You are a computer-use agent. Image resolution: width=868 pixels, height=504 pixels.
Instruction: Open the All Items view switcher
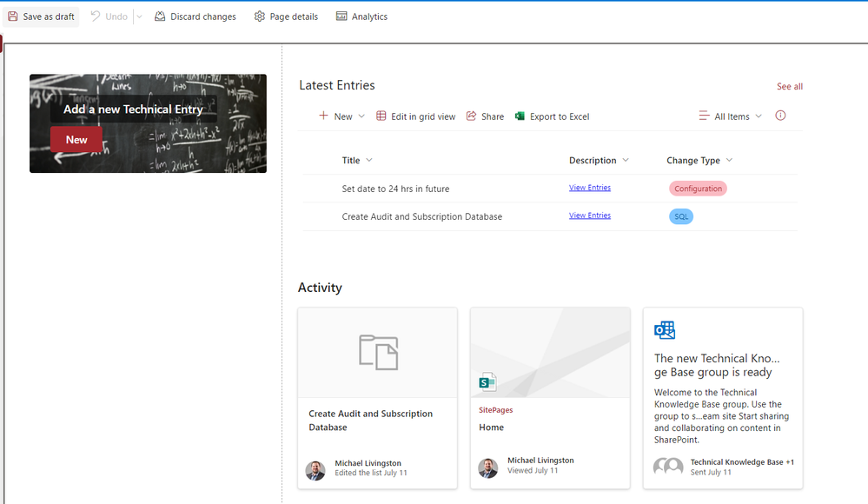pyautogui.click(x=730, y=116)
